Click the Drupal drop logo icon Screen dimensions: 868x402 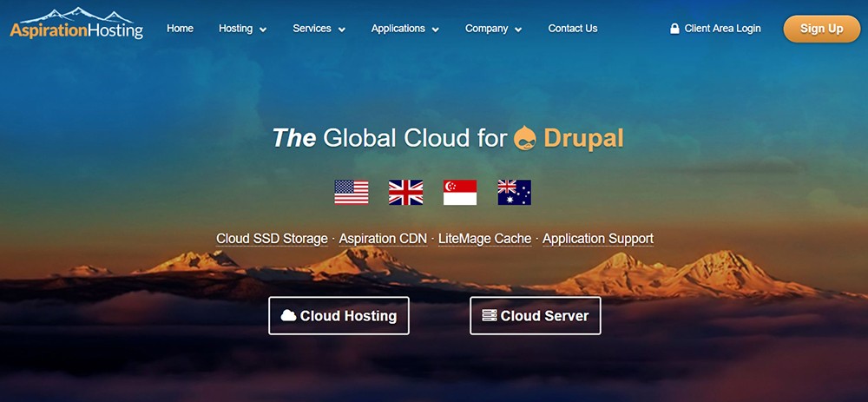pyautogui.click(x=525, y=138)
